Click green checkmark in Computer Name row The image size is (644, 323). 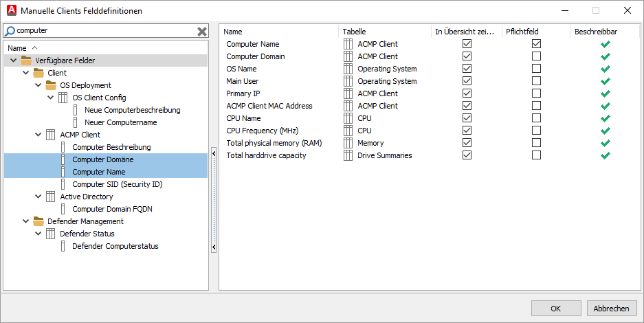[x=605, y=44]
